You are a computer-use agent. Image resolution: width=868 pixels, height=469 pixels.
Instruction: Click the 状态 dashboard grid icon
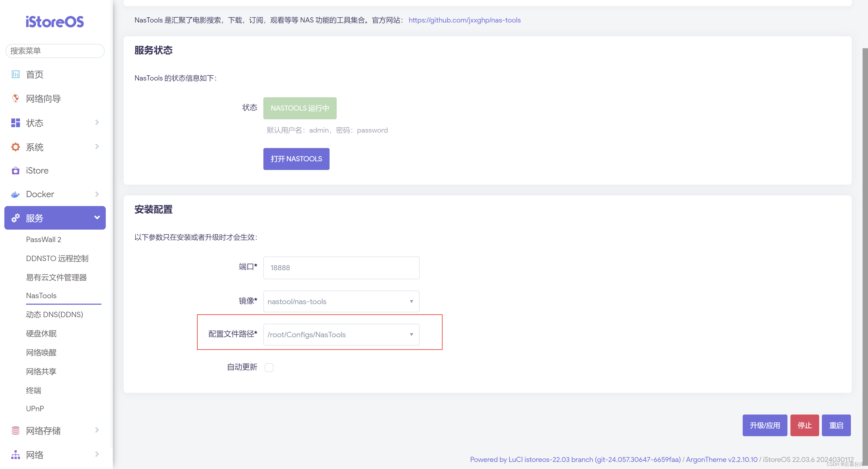click(x=15, y=123)
